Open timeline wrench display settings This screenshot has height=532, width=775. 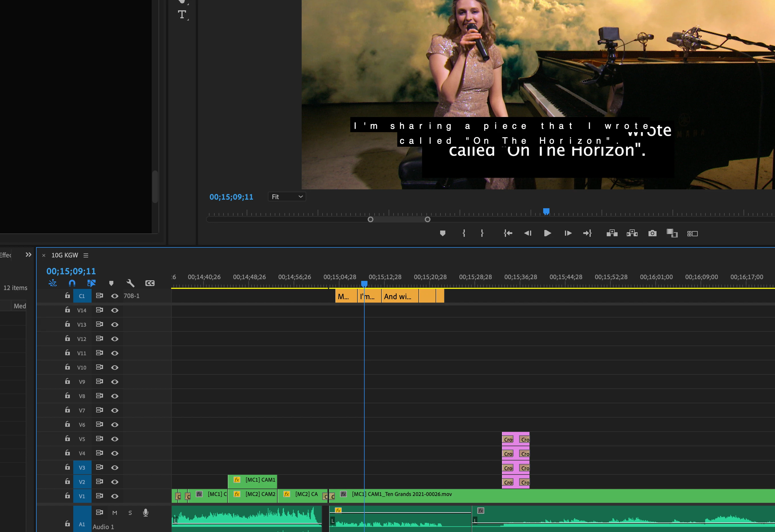pos(131,283)
